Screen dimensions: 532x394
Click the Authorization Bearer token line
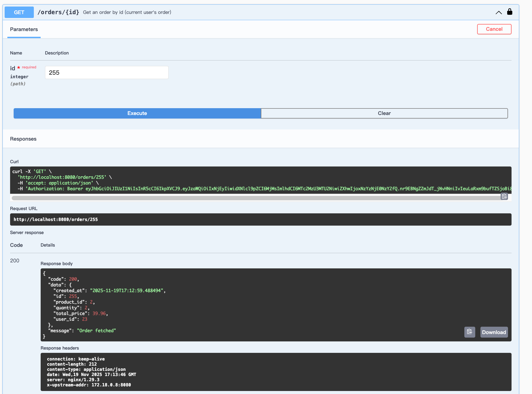pos(264,189)
